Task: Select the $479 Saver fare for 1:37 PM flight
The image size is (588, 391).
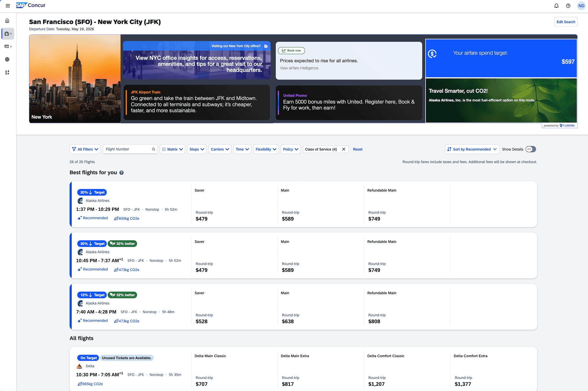Action: (x=202, y=219)
